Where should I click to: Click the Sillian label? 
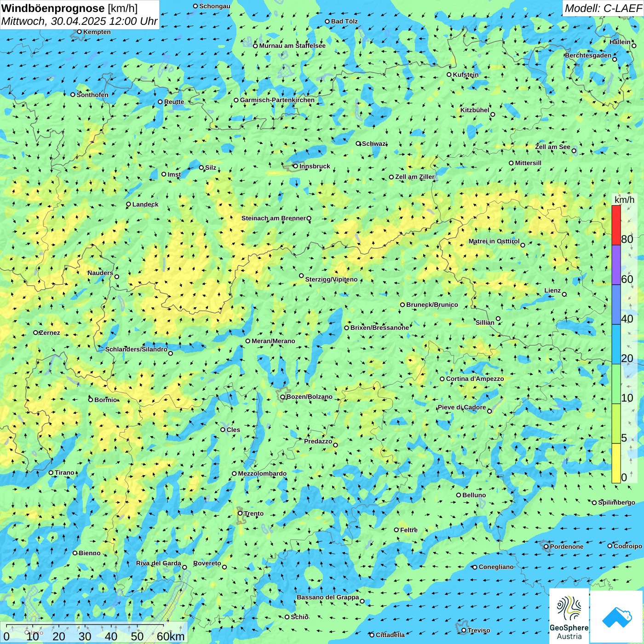[x=485, y=322]
